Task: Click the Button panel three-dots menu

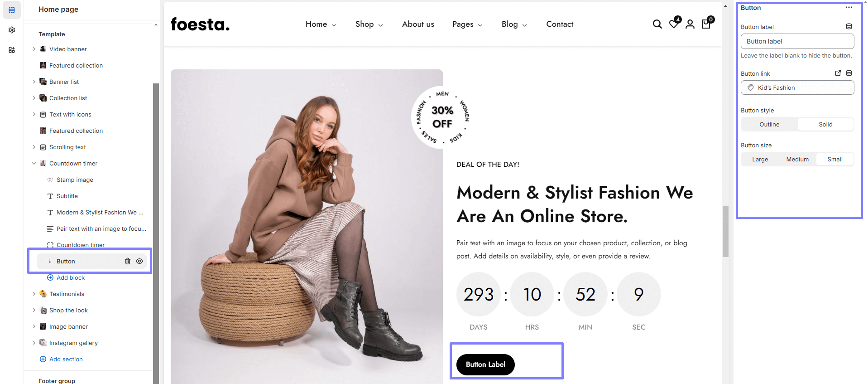Action: 849,8
